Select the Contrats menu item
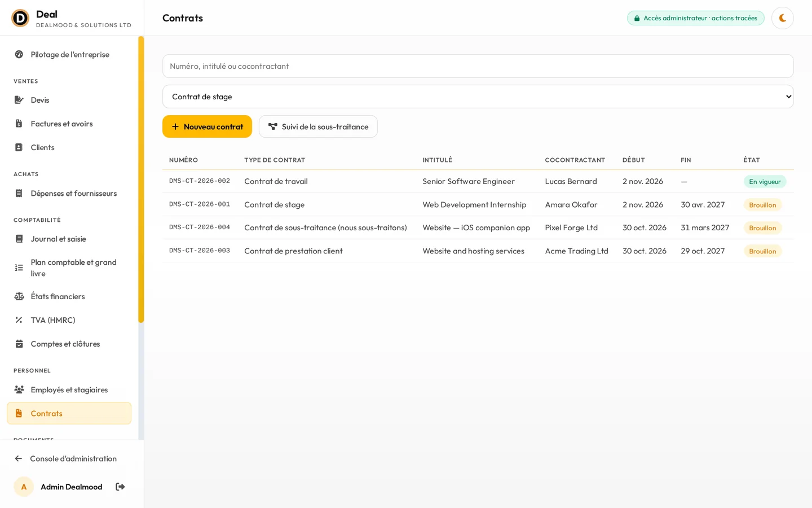Viewport: 812px width, 508px height. pos(69,413)
